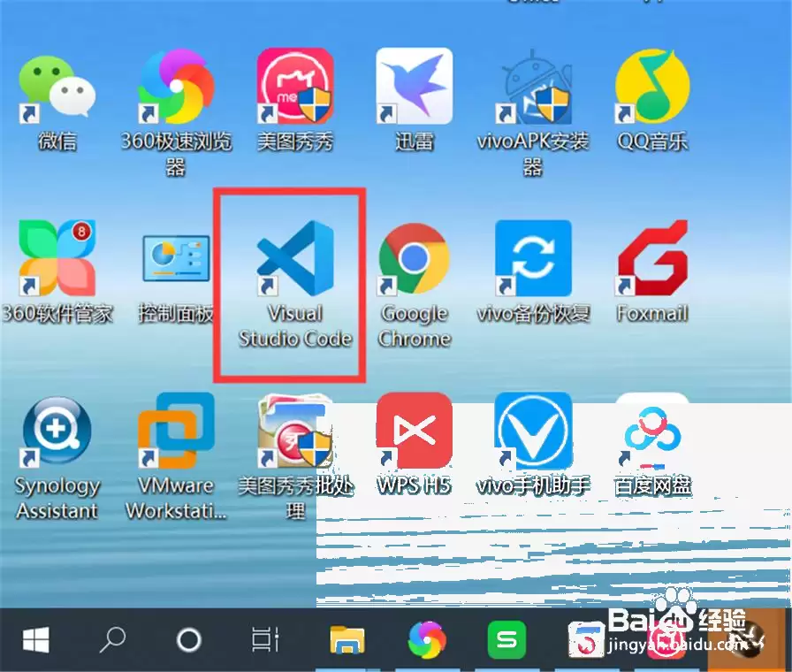Screen dimensions: 792x672
Task: Open the WPS H5 shortcut
Action: [415, 431]
